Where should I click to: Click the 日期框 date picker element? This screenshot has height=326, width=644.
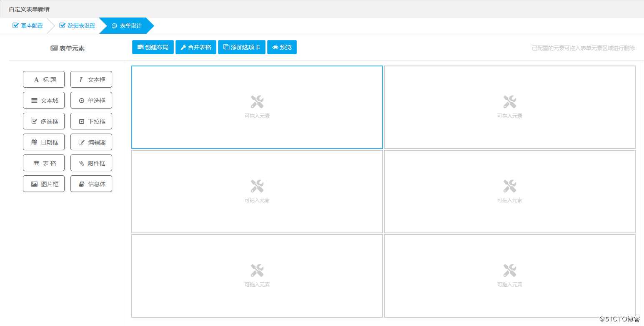click(44, 142)
